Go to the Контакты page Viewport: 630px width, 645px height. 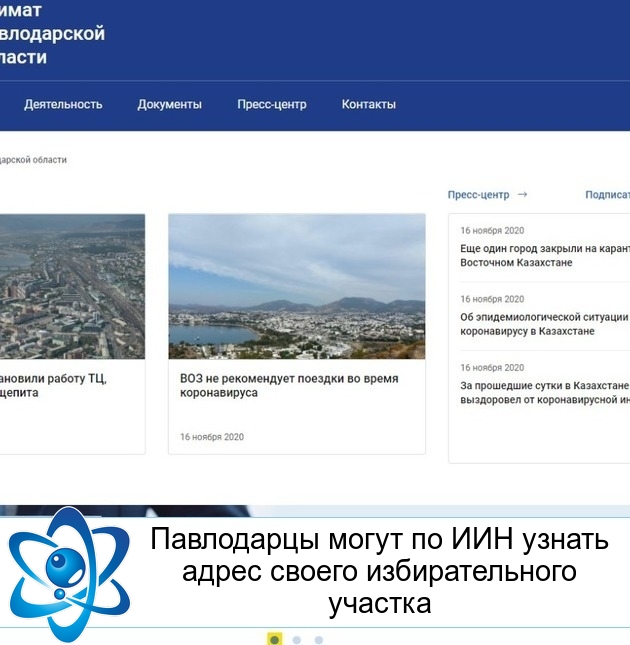(368, 104)
